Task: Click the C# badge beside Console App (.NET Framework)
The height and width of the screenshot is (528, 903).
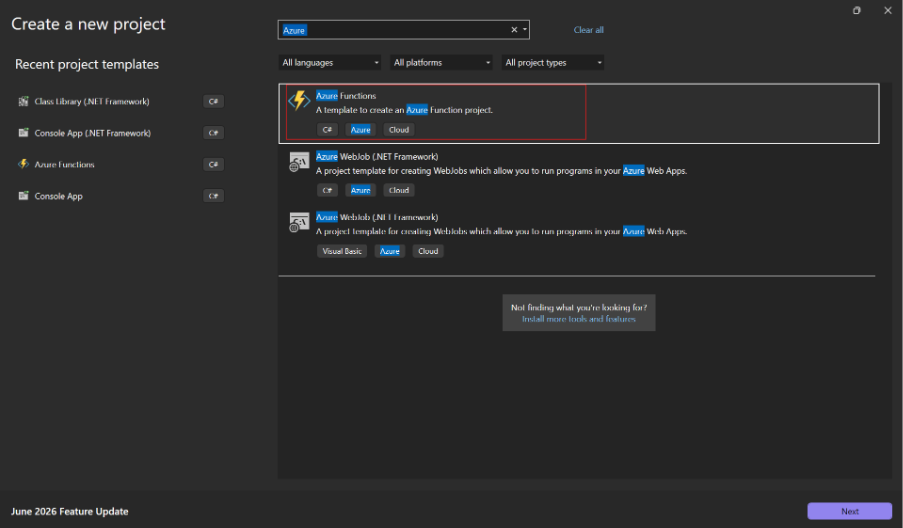Action: pos(213,133)
